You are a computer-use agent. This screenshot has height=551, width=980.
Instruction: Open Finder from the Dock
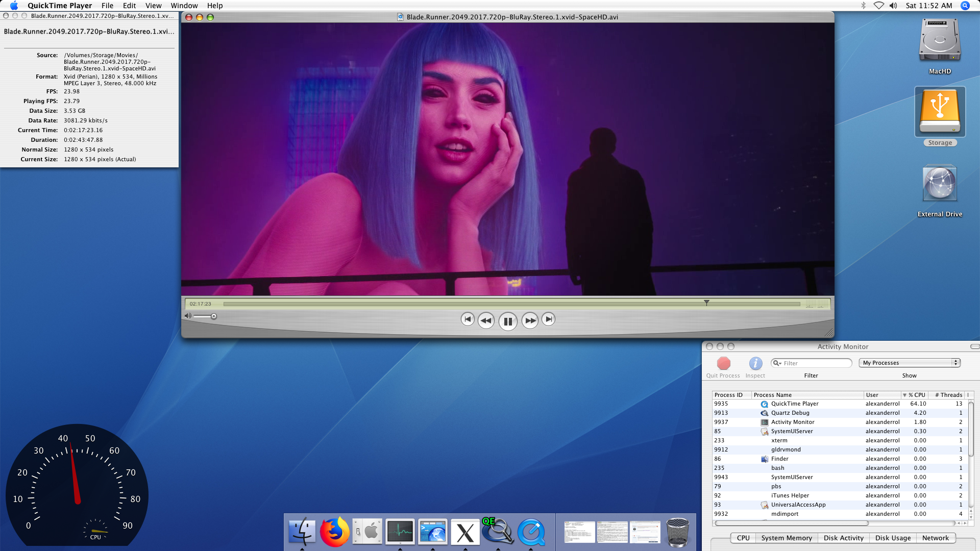(x=302, y=532)
